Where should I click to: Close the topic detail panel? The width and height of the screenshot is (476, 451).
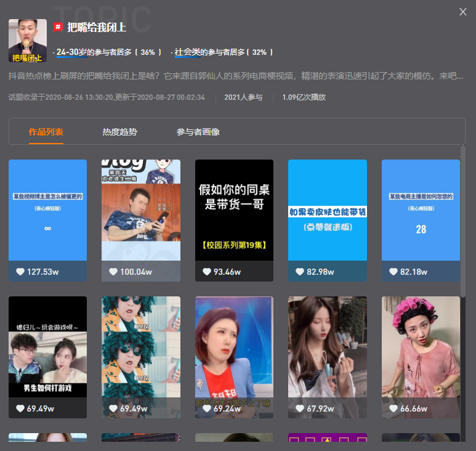coord(462,12)
